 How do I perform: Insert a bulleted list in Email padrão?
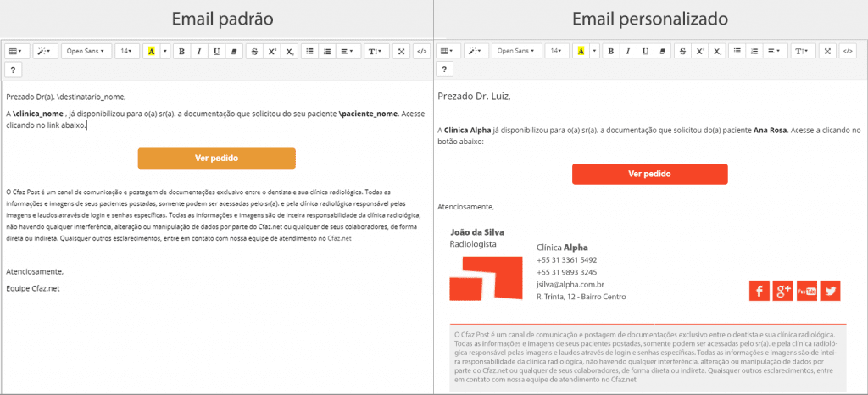tap(310, 51)
